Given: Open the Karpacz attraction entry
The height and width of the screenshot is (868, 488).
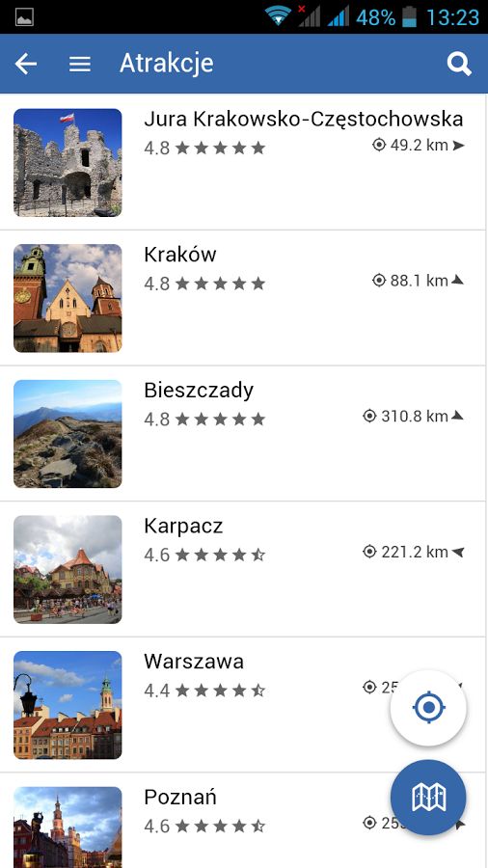Looking at the screenshot, I should click(244, 569).
